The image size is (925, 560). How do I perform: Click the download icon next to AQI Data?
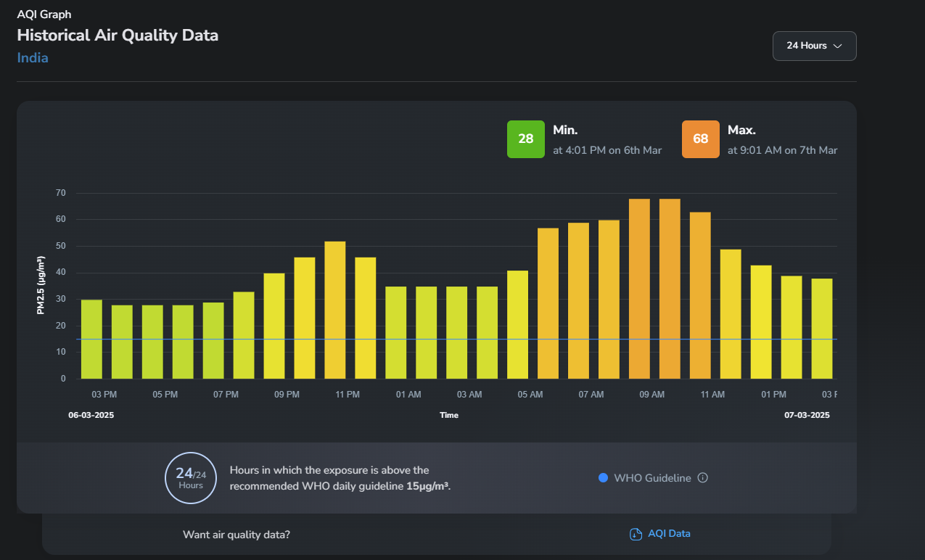click(636, 534)
